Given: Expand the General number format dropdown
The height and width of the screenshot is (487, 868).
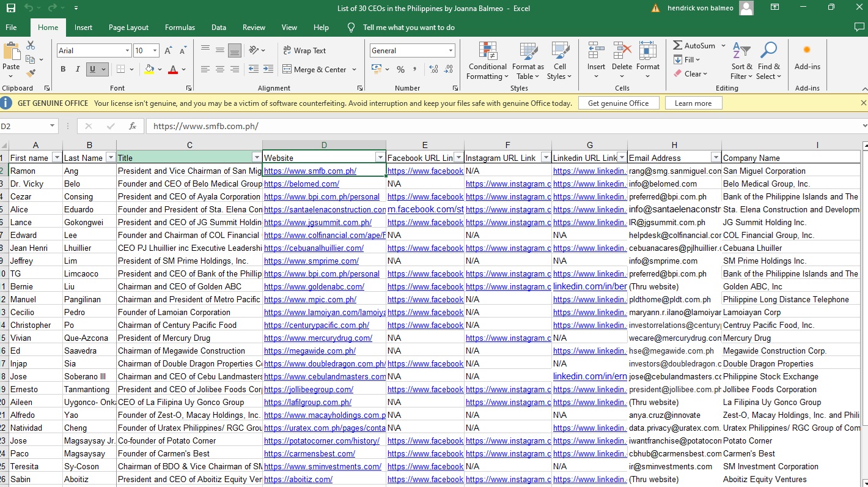Looking at the screenshot, I should pyautogui.click(x=451, y=51).
